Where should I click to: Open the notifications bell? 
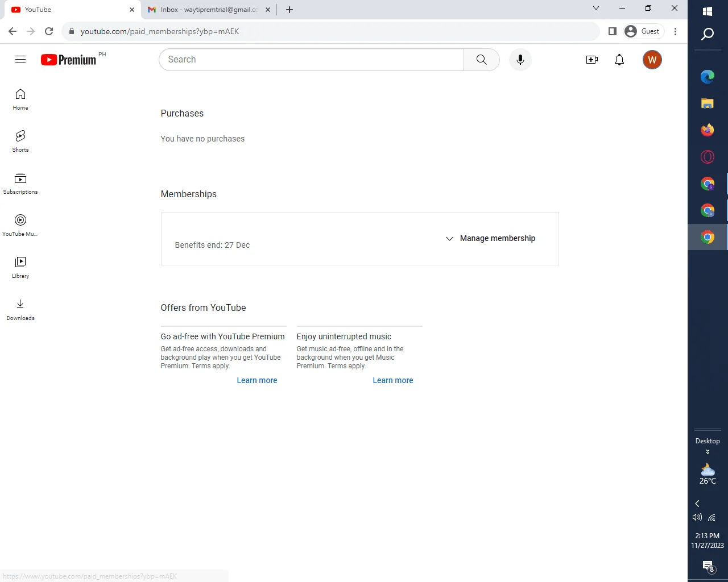tap(619, 60)
